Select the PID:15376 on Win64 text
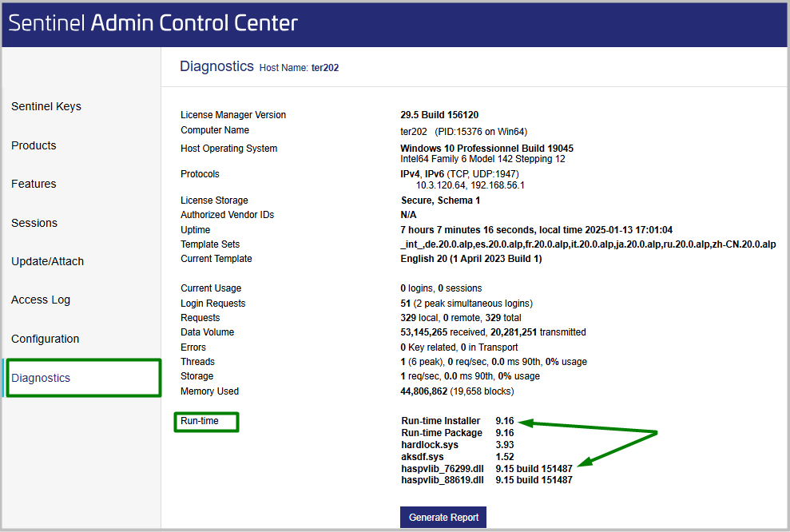Screen dimensions: 790x532 [481, 132]
